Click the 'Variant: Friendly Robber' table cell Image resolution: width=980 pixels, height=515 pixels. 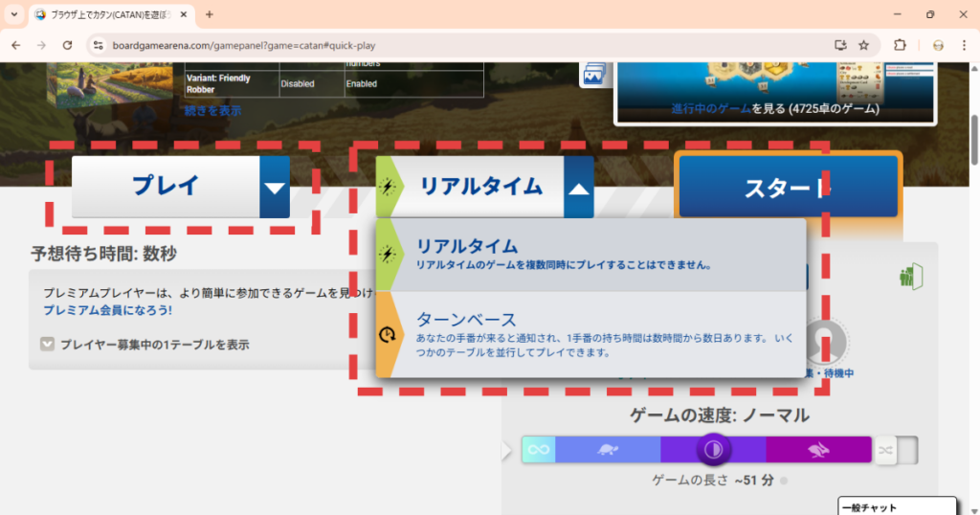[x=232, y=83]
